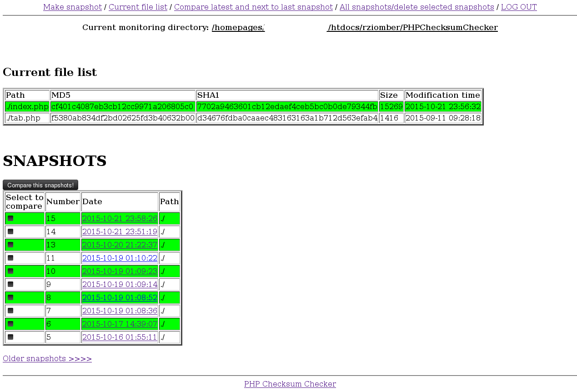Viewport: 577px width, 392px height.
Task: Check snapshot 14's compare checkbox
Action: coord(10,231)
